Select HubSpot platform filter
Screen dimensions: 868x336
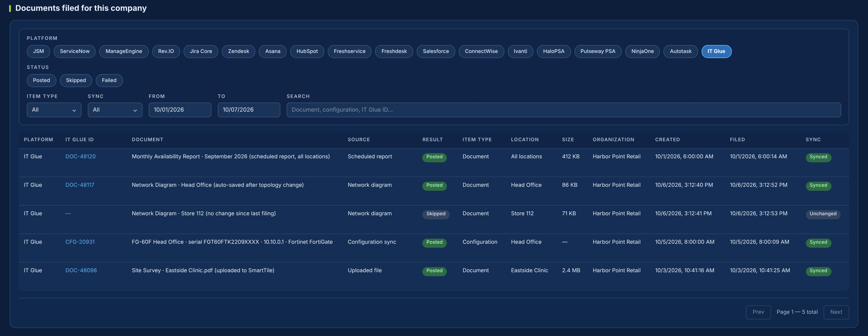tap(307, 51)
